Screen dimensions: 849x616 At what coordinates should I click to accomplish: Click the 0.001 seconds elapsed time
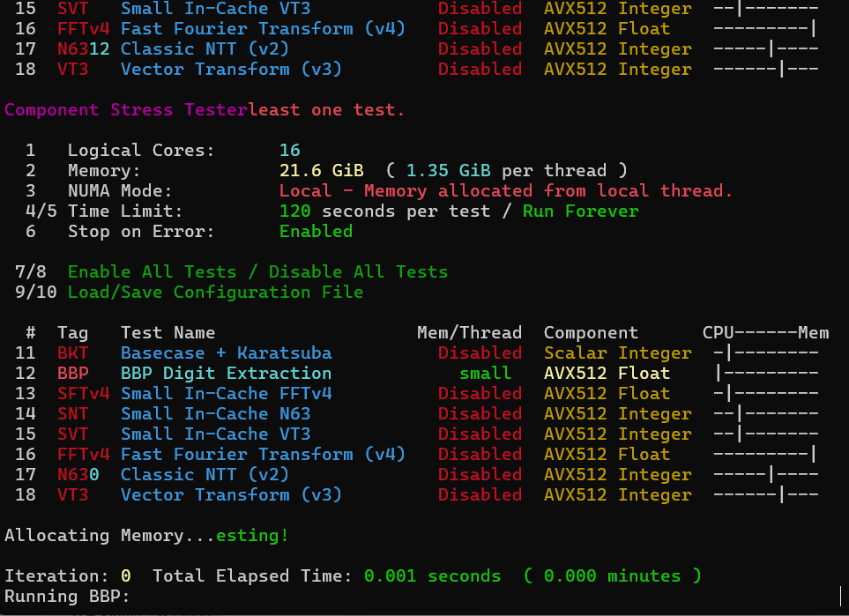click(x=433, y=576)
